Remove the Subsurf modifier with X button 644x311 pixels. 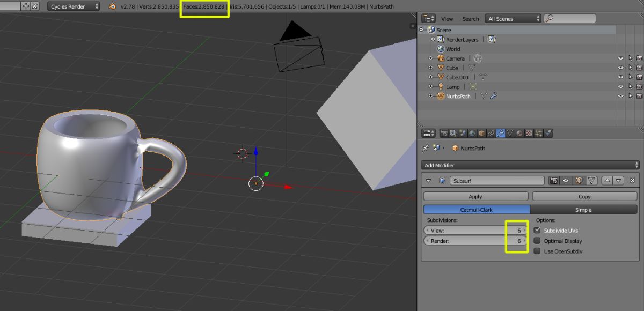pos(632,181)
